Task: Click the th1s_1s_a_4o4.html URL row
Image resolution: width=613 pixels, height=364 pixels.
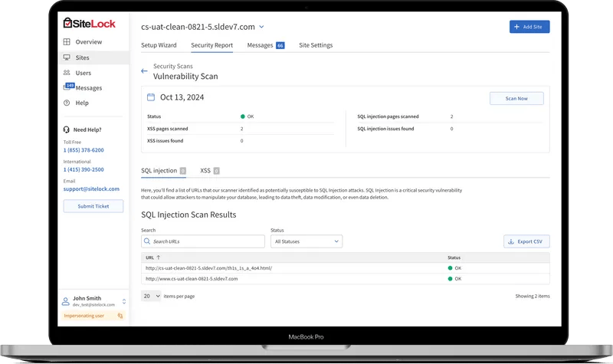Action: tap(346, 268)
